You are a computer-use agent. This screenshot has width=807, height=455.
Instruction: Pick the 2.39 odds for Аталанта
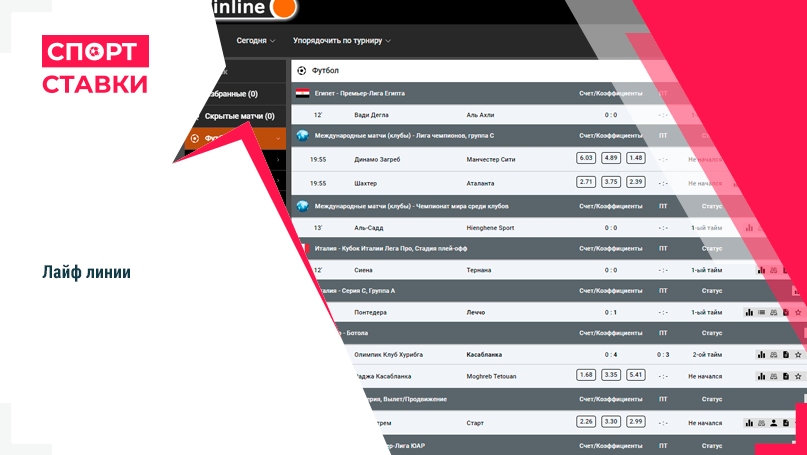pyautogui.click(x=636, y=181)
